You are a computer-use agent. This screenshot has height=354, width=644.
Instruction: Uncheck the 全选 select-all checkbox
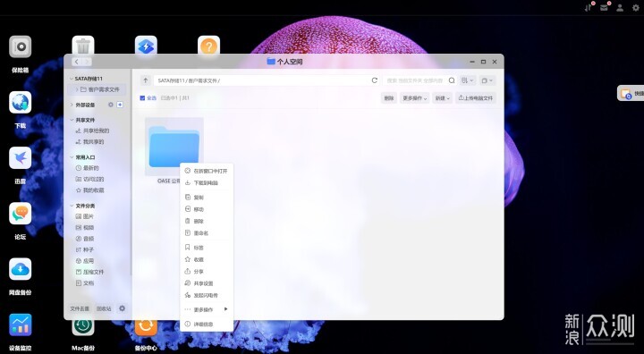tap(142, 98)
